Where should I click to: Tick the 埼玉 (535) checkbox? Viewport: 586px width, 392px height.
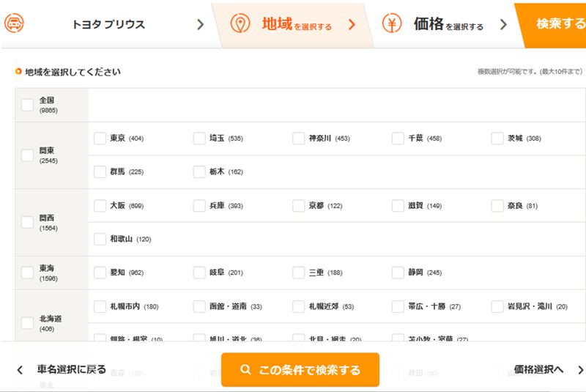199,138
